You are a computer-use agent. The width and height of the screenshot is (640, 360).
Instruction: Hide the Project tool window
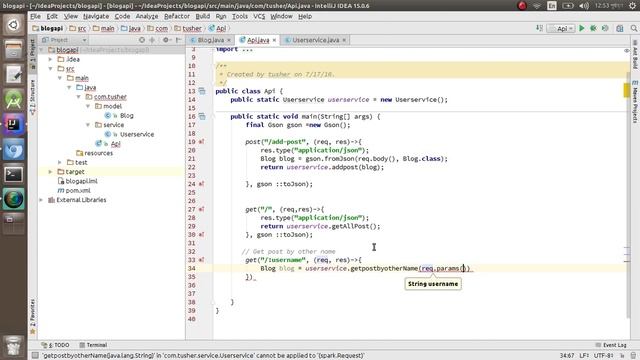click(178, 40)
